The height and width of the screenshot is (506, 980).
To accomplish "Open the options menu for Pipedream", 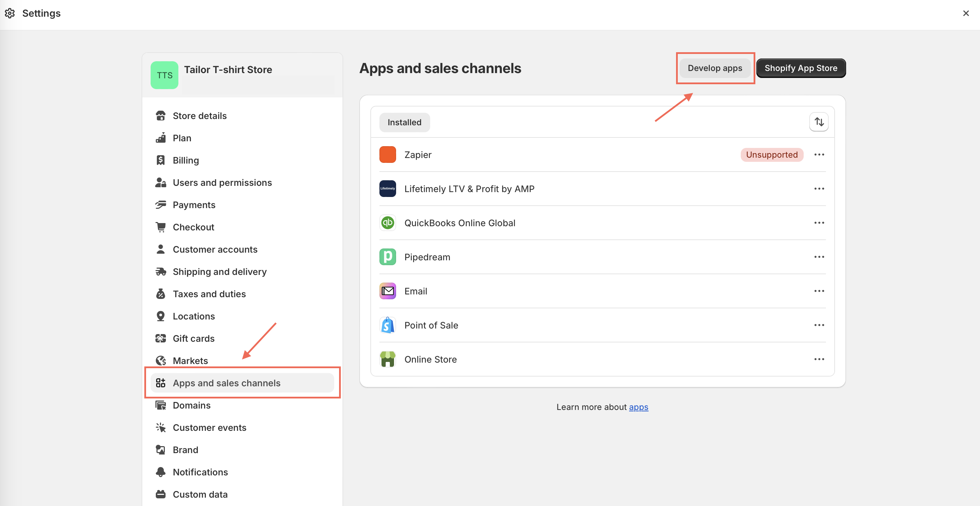I will pos(819,256).
